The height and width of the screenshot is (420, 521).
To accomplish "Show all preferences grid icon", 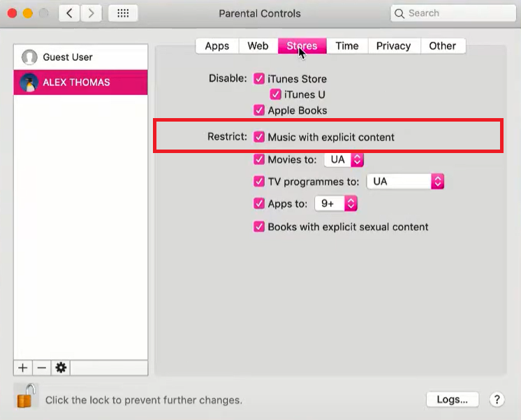I will [x=123, y=13].
